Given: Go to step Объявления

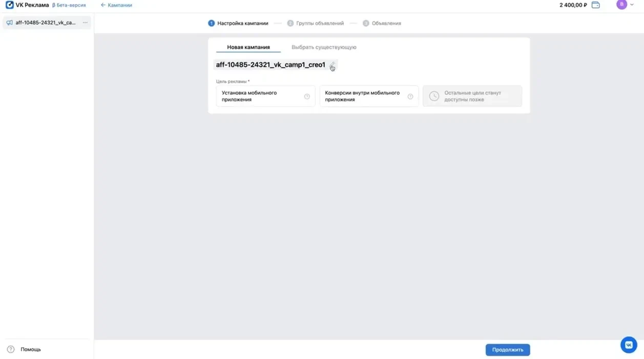Looking at the screenshot, I should point(382,23).
